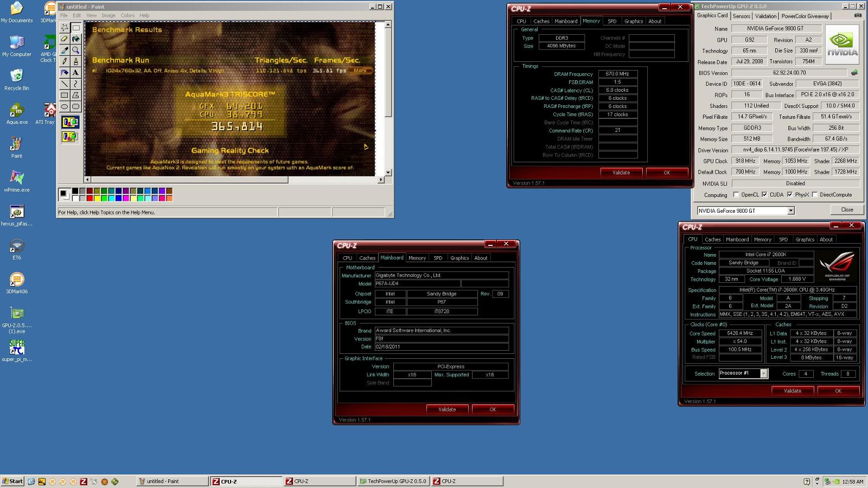Select the Pencil tool in Paint
This screenshot has width=868, height=488.
coord(65,61)
